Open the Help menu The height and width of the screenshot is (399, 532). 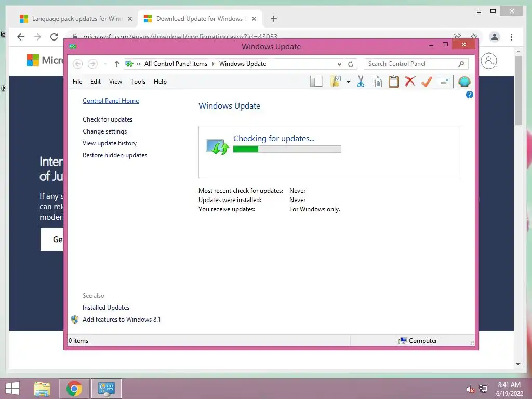(160, 82)
